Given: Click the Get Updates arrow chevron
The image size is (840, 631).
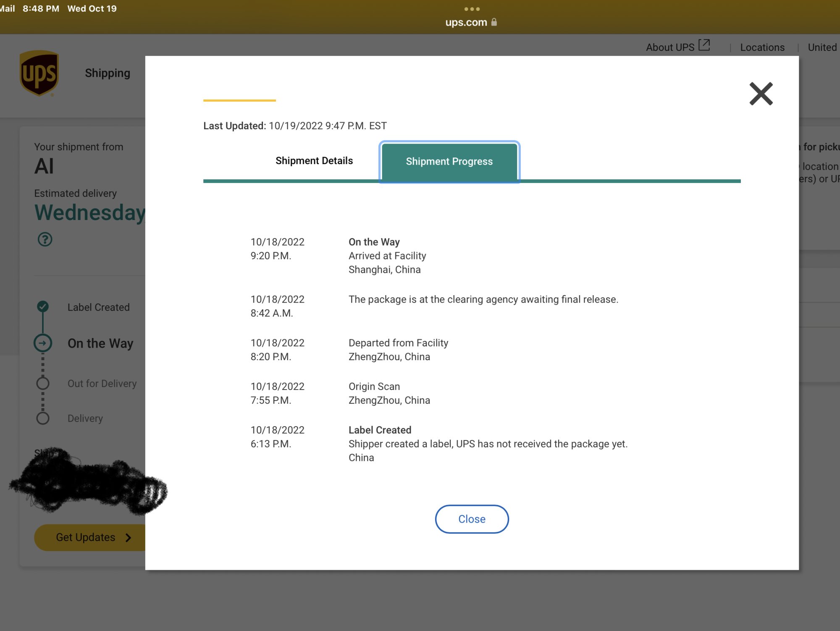Looking at the screenshot, I should [x=129, y=538].
